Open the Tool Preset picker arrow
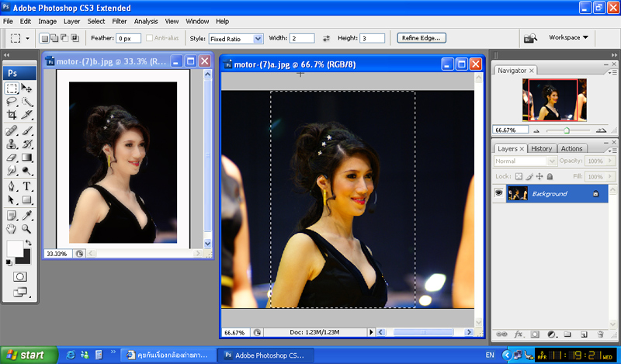The height and width of the screenshot is (364, 621). (28, 37)
